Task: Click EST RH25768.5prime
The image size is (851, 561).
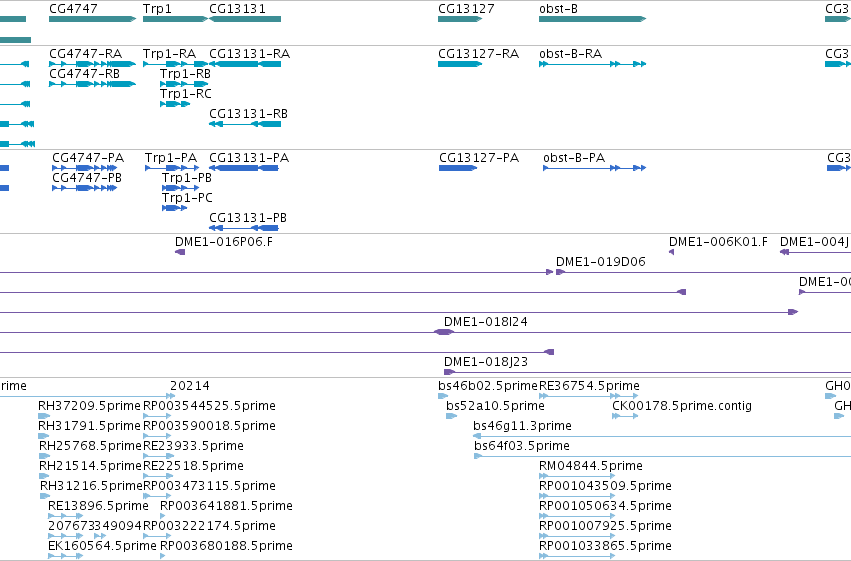Action: tap(45, 456)
